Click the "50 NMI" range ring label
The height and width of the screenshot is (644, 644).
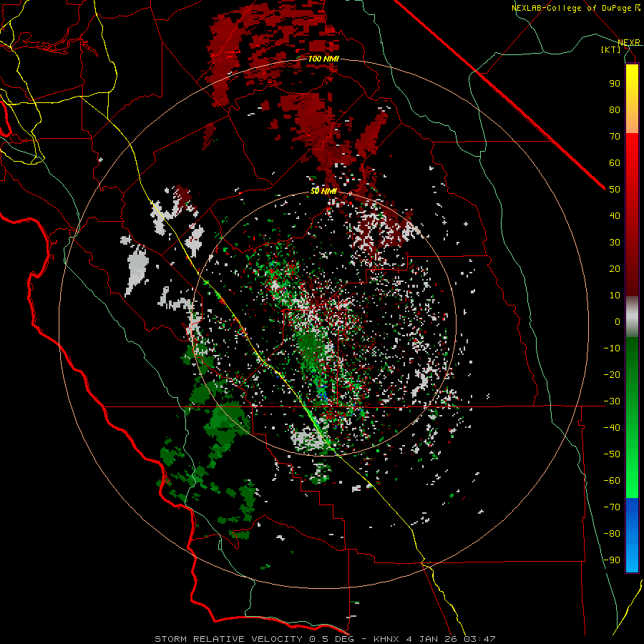coord(323,191)
